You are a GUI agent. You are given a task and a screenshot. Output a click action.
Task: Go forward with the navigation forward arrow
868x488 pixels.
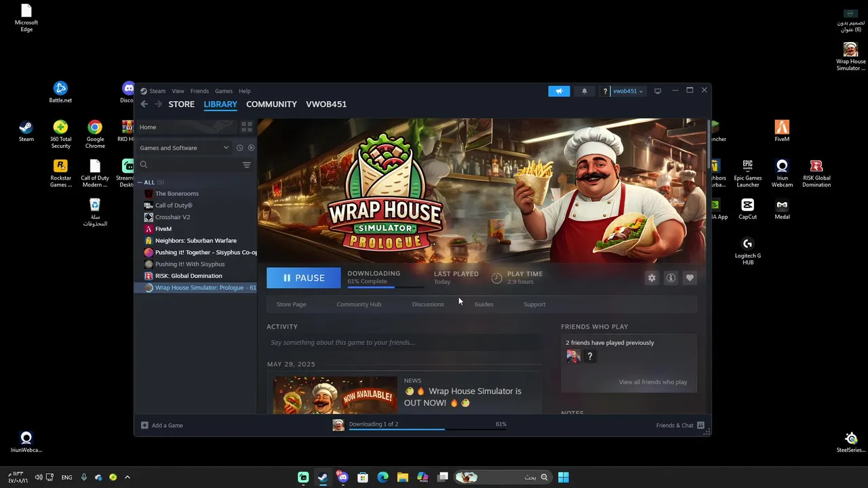click(x=159, y=104)
